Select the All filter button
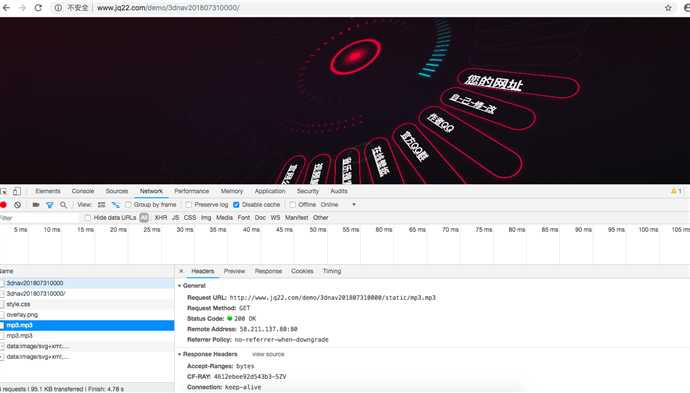Image resolution: width=690 pixels, height=393 pixels. pyautogui.click(x=144, y=217)
